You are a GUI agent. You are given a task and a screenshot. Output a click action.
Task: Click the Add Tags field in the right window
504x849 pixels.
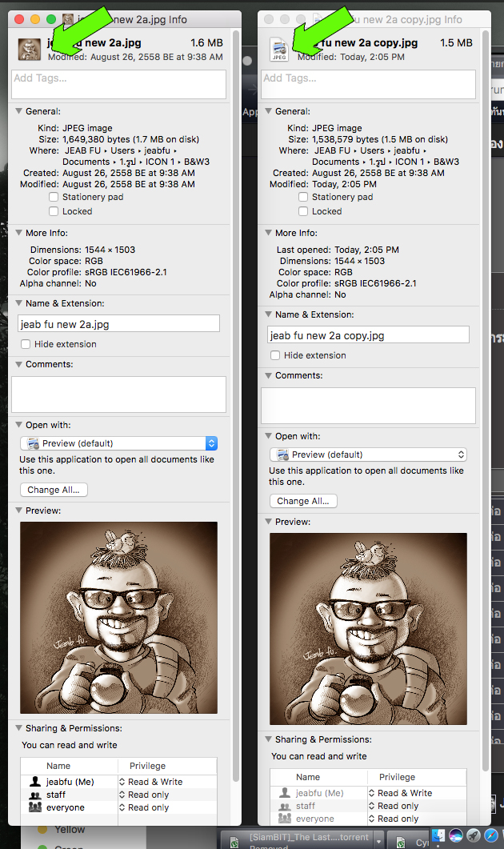368,84
